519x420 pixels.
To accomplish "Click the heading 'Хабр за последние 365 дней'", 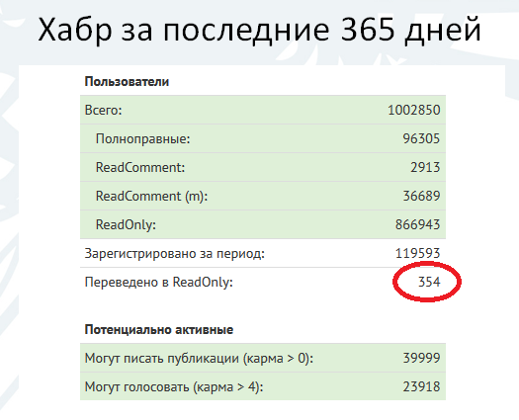I will pyautogui.click(x=259, y=30).
